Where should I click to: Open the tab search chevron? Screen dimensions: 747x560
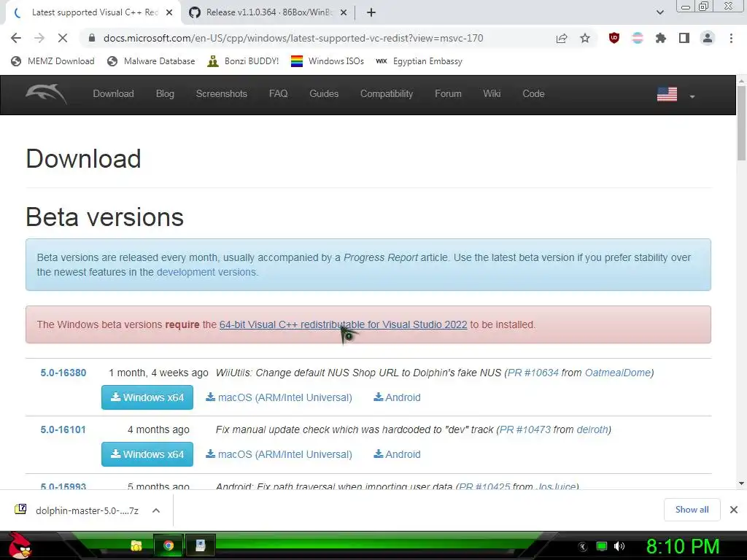(x=660, y=12)
